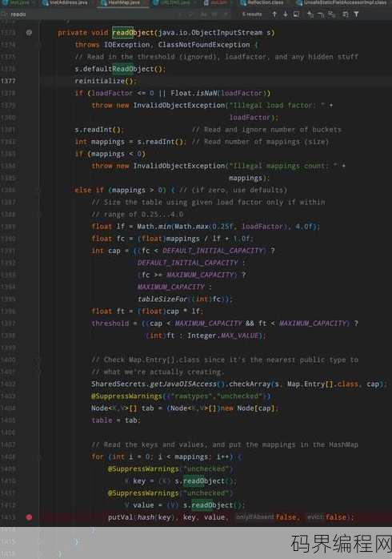Screen dimensions: 392x559
Task: Add selection for next occurrence icon
Action: tap(310, 14)
